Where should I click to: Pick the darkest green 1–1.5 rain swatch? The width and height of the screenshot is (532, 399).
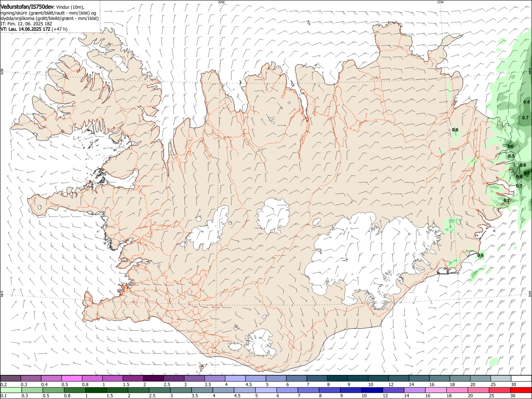(x=96, y=390)
